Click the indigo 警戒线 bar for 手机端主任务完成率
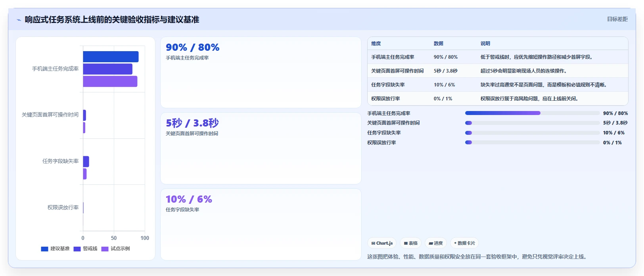The image size is (644, 276). 107,69
